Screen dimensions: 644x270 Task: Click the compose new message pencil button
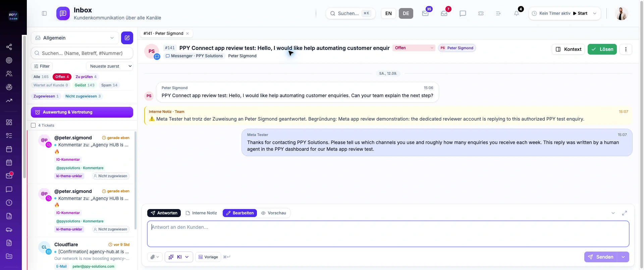coord(127,38)
